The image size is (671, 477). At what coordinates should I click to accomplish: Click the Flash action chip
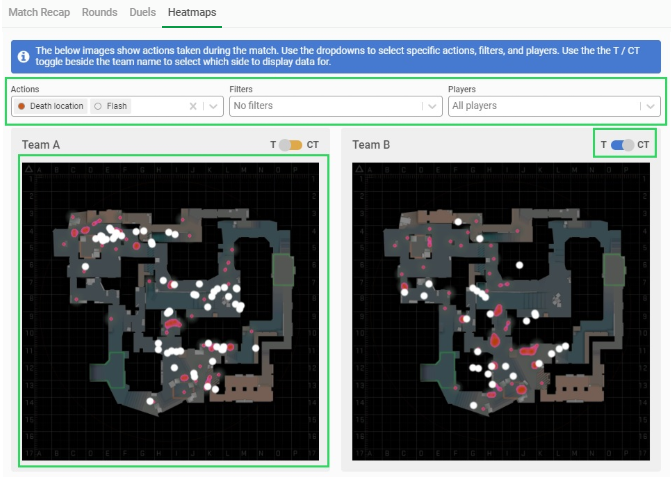[110, 106]
